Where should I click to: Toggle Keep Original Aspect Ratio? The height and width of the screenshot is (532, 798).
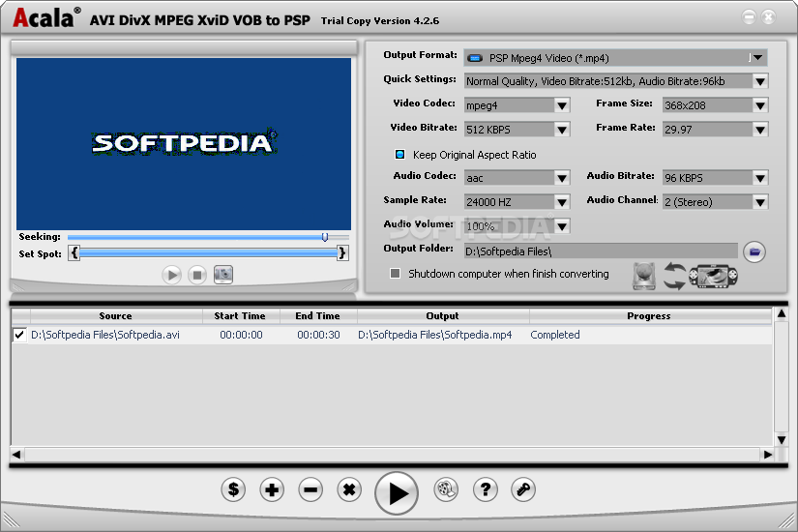[x=400, y=154]
